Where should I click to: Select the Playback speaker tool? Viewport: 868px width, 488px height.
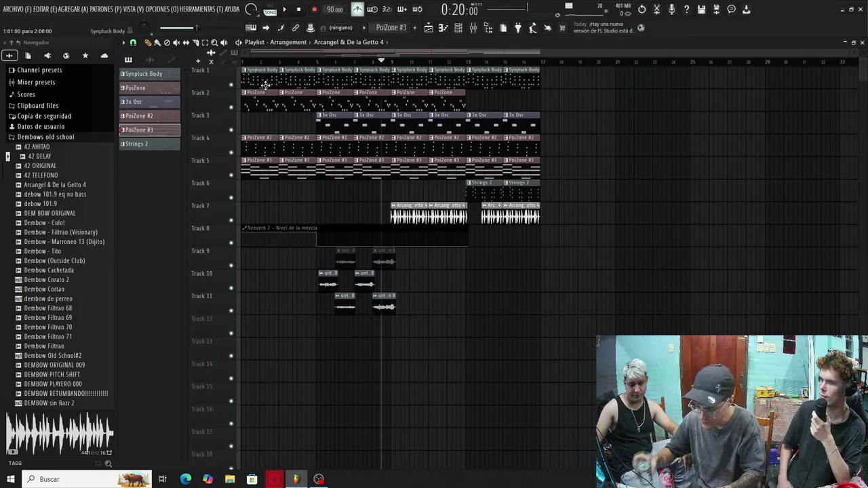tap(224, 43)
